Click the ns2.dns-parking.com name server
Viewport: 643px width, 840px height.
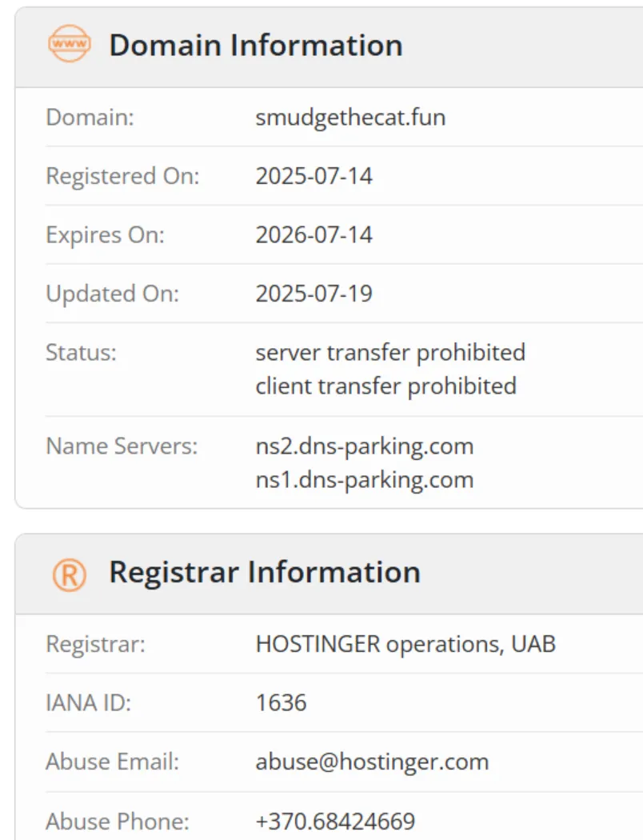[x=365, y=446]
